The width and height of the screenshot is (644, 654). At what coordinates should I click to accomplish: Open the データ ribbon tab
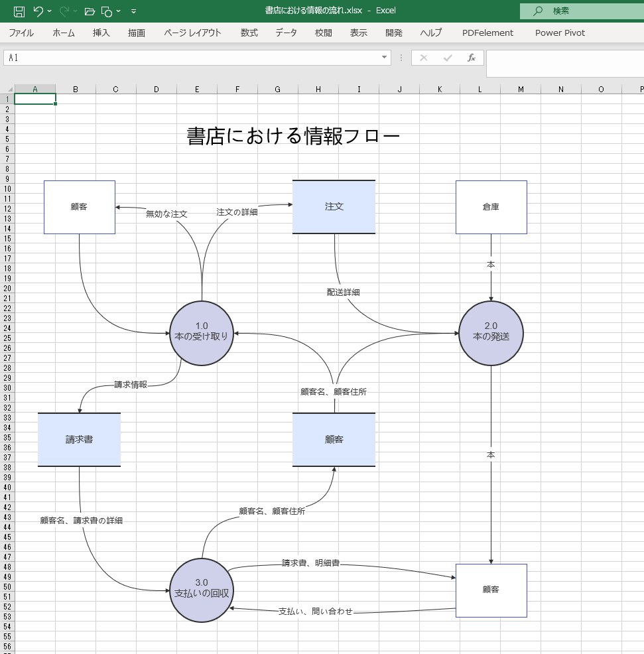click(x=286, y=33)
